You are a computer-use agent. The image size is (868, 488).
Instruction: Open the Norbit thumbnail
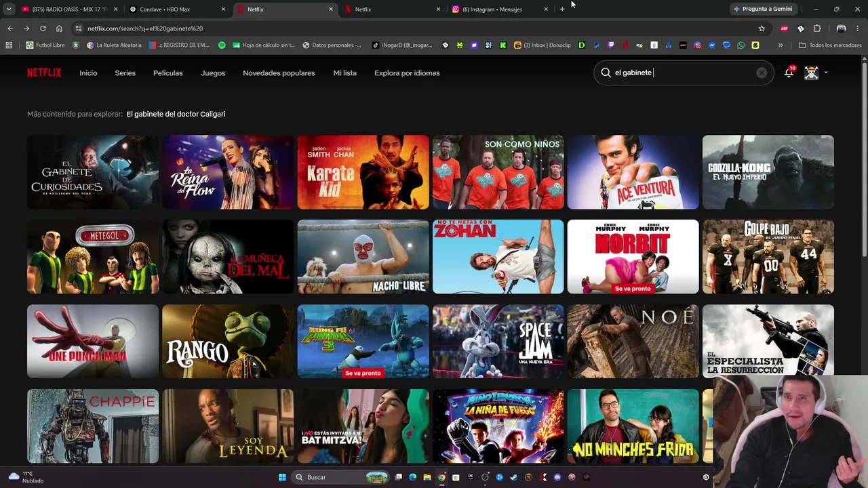[x=633, y=257]
